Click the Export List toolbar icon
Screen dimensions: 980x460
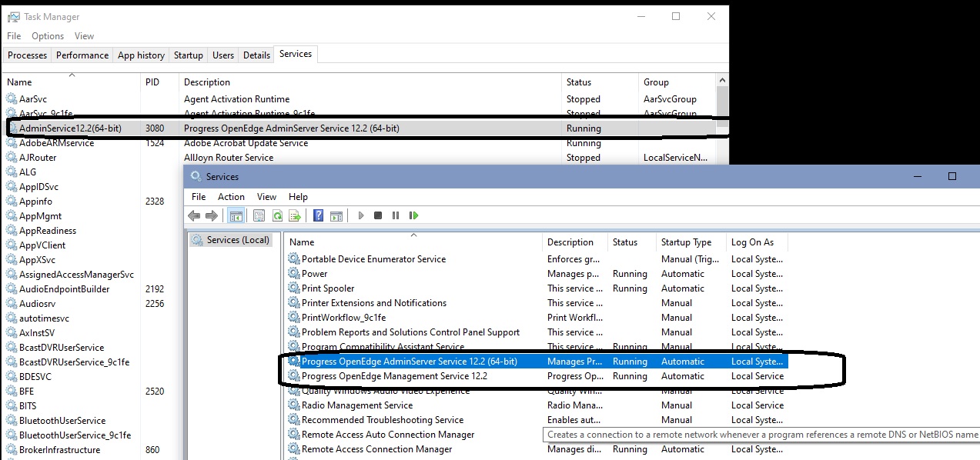tap(295, 215)
